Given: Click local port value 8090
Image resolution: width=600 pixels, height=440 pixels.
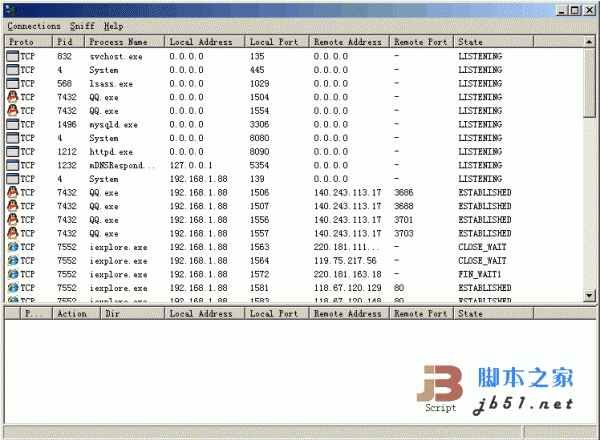Looking at the screenshot, I should pyautogui.click(x=259, y=152).
